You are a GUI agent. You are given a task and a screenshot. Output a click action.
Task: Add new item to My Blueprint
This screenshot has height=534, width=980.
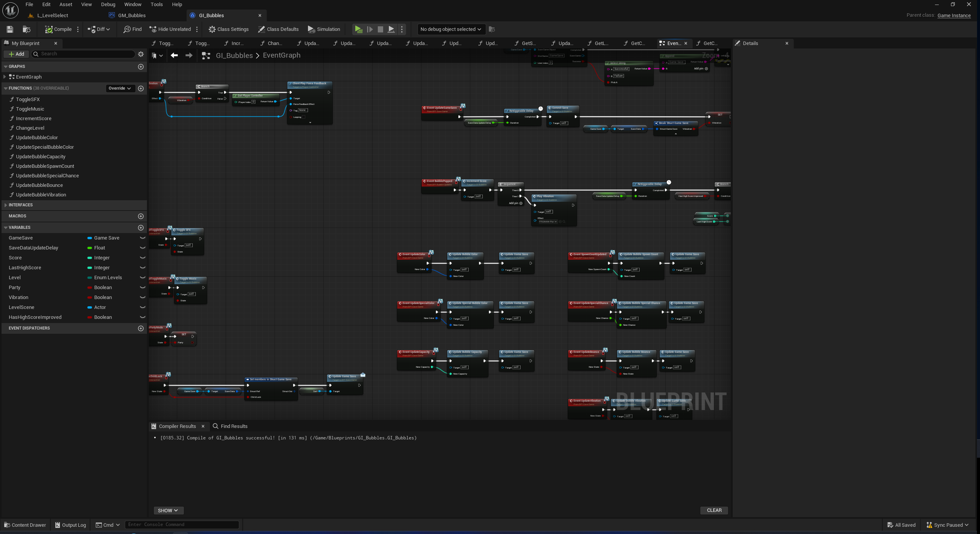pos(16,54)
